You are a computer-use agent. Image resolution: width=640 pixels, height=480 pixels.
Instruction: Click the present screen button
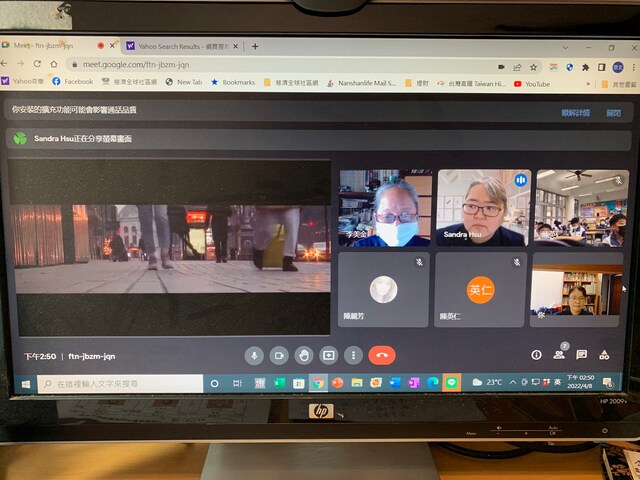[x=328, y=355]
